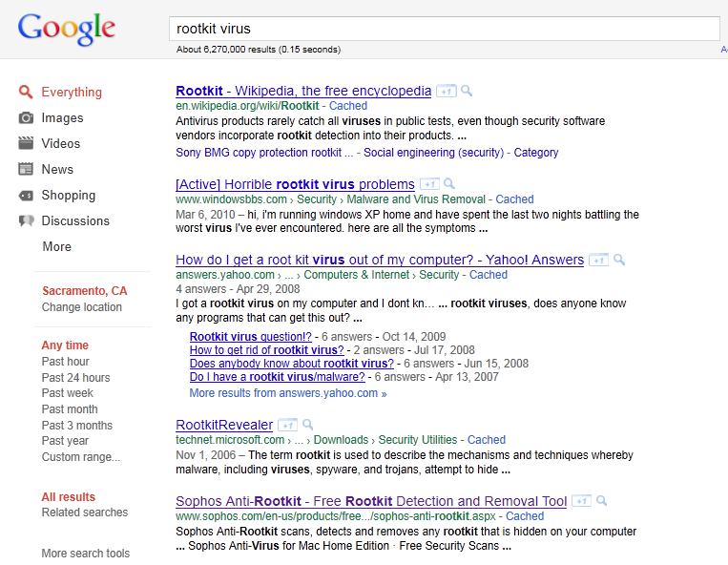This screenshot has height=565, width=728.
Task: Click preview magnifier beside RootkitRevealer result
Action: pyautogui.click(x=308, y=425)
